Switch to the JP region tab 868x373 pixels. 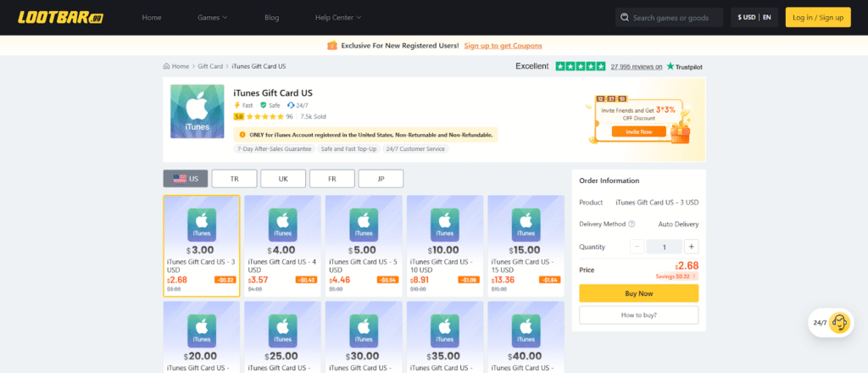coord(381,179)
